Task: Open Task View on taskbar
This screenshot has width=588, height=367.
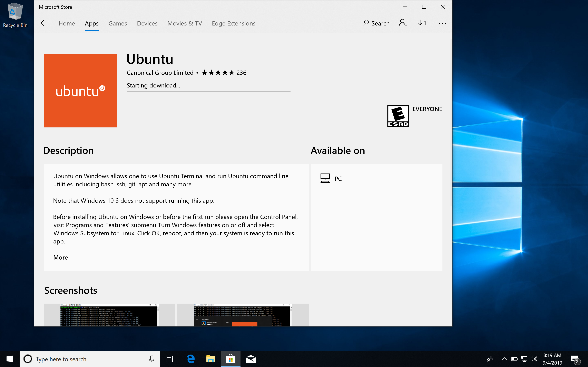Action: point(170,359)
